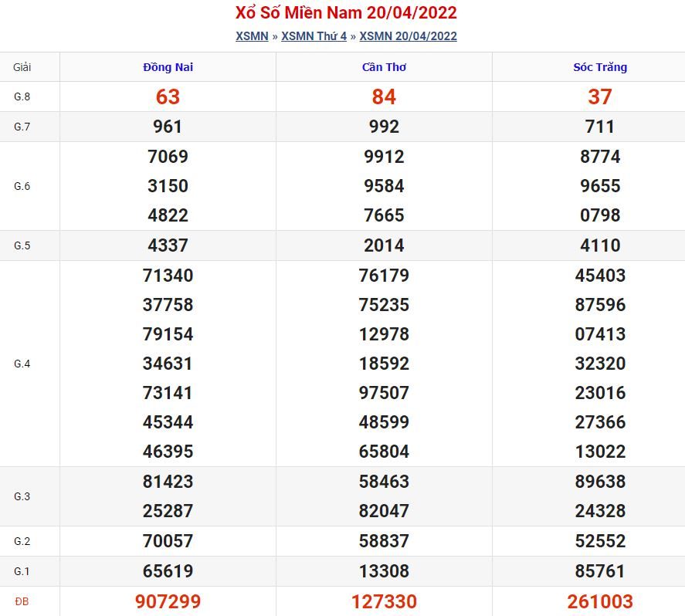Screen dimensions: 685x616
Task: Click G.4 number 48599
Action: coord(384,422)
